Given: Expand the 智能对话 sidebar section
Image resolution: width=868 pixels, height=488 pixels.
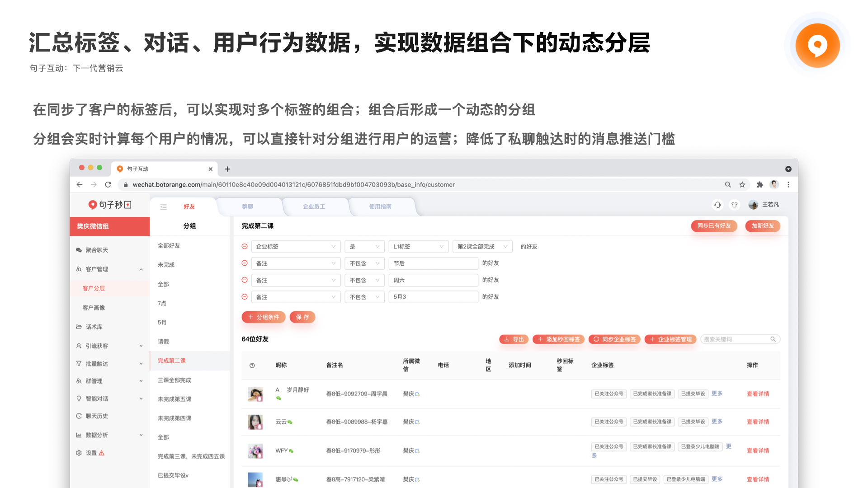Looking at the screenshot, I should pos(141,399).
